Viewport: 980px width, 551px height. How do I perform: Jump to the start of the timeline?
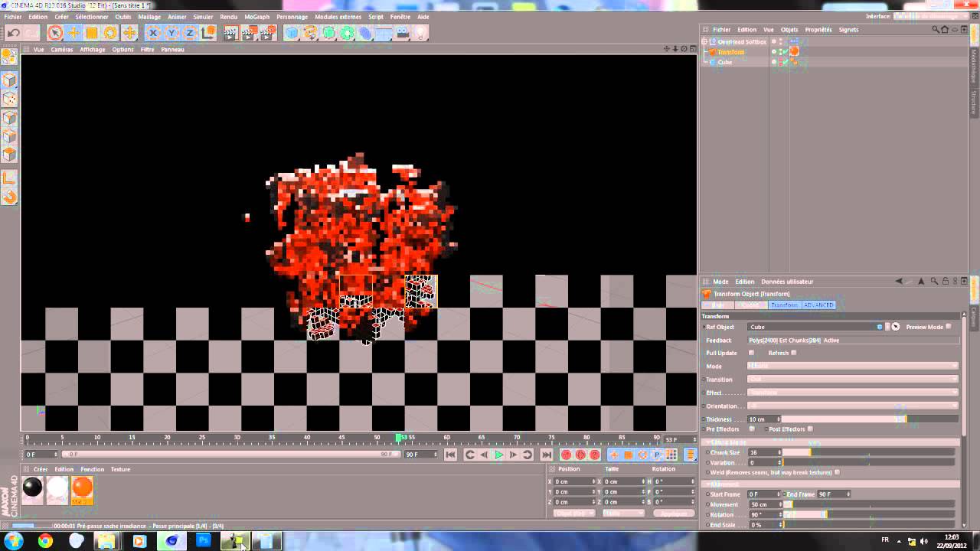point(451,455)
